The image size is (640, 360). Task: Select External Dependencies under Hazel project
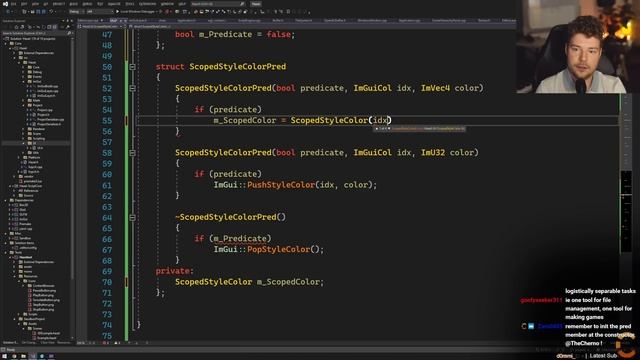pyautogui.click(x=38, y=53)
